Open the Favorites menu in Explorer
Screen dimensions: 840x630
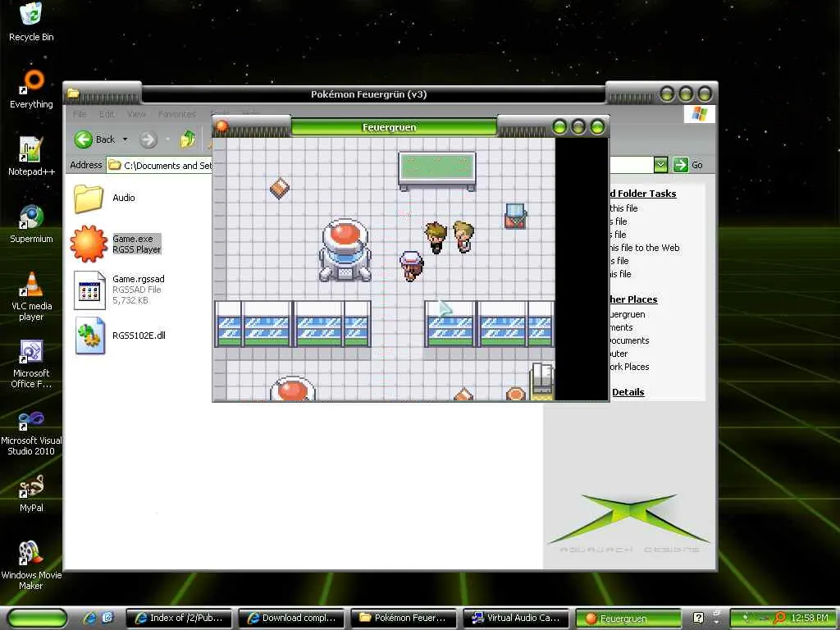pyautogui.click(x=177, y=114)
